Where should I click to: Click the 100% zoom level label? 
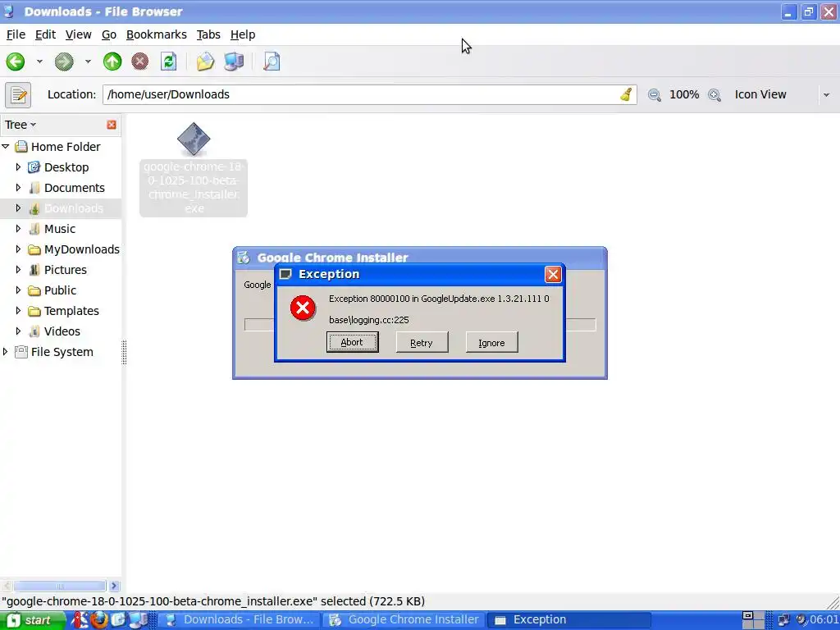click(x=684, y=95)
